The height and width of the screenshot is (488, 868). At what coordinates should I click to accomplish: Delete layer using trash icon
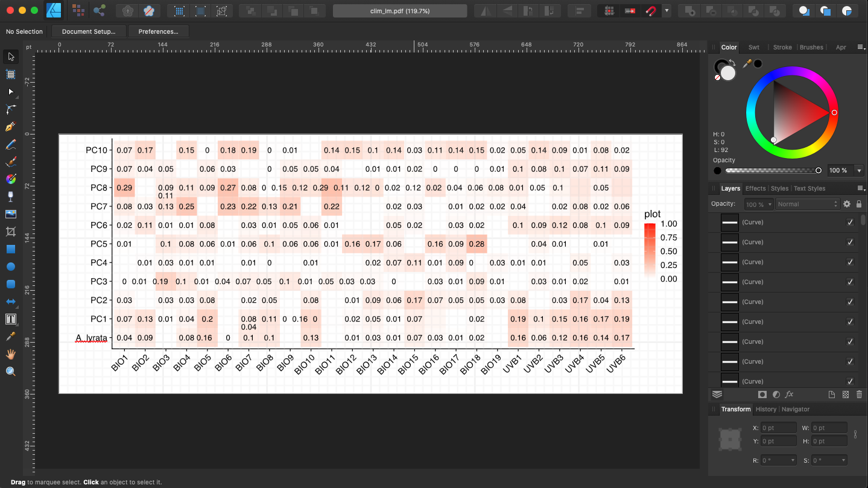pyautogui.click(x=860, y=395)
